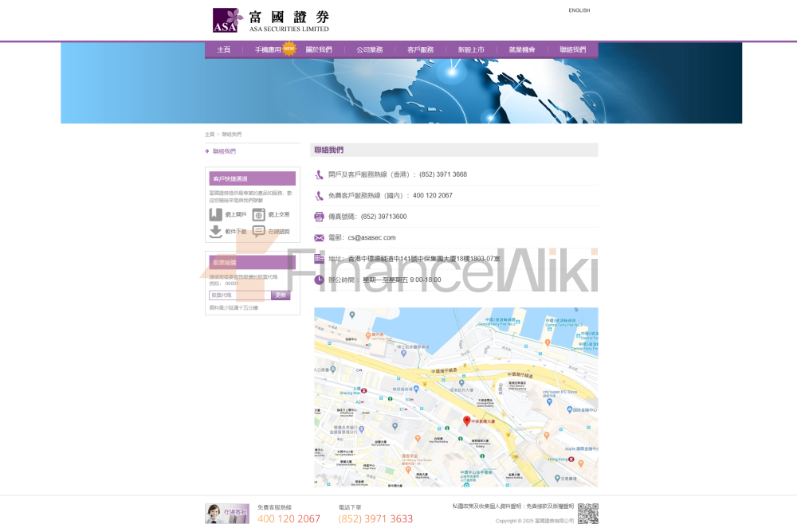The height and width of the screenshot is (532, 797).
Task: Open the 軟件下載 software download link text
Action: 236,232
